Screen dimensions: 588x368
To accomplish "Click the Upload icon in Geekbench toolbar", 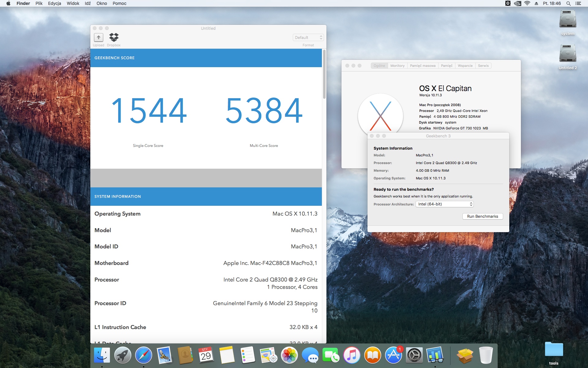I will pyautogui.click(x=98, y=37).
